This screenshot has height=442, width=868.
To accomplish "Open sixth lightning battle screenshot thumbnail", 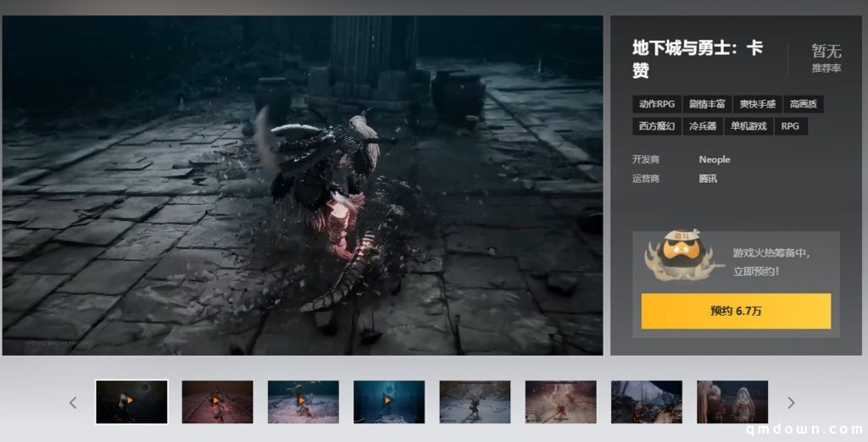I will pos(561,401).
